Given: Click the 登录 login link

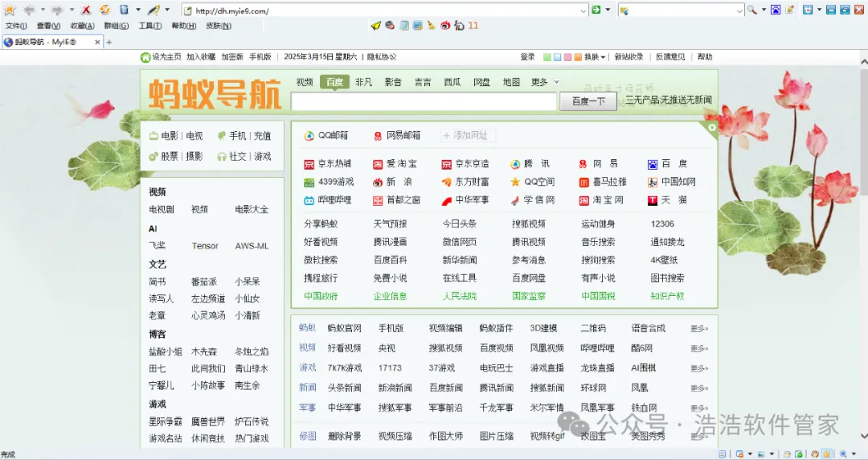Looking at the screenshot, I should pos(527,57).
